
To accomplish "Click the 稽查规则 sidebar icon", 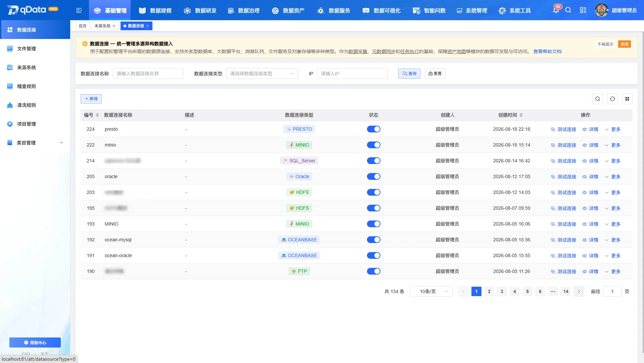I will click(10, 86).
